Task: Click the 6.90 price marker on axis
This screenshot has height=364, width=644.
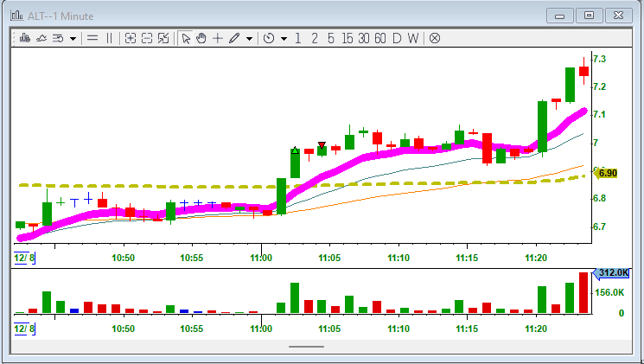Action: 606,174
